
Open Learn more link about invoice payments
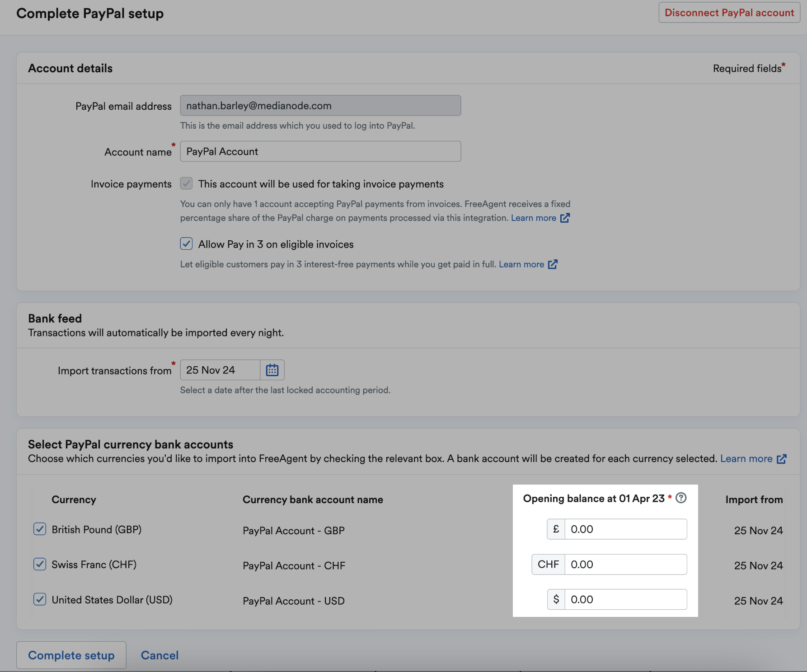click(534, 218)
